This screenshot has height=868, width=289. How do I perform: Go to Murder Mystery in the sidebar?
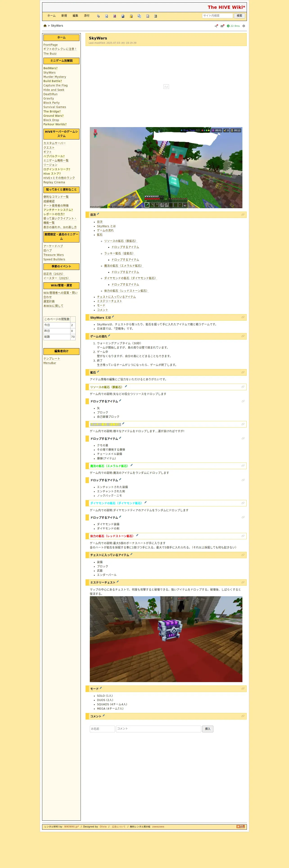(55, 77)
